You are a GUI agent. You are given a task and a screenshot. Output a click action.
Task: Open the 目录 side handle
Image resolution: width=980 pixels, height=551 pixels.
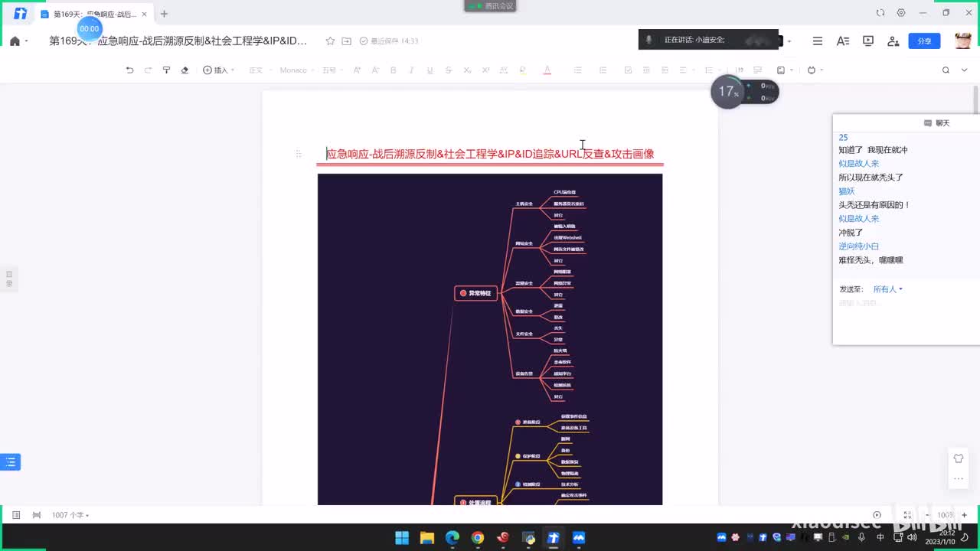click(x=9, y=279)
